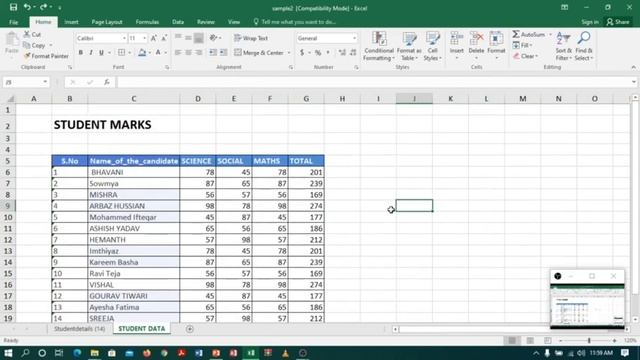This screenshot has width=640, height=360.
Task: Open the Clear options
Action: coord(526,56)
